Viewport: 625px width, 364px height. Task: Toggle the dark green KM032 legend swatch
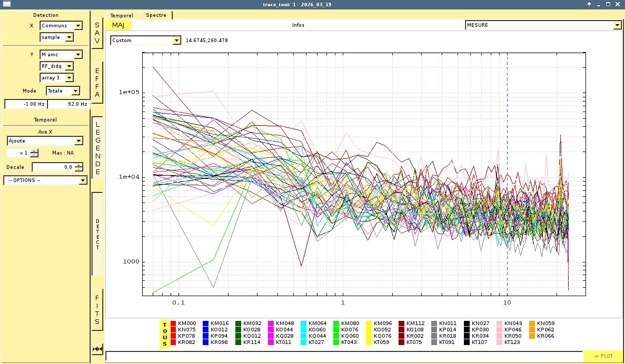tap(239, 323)
